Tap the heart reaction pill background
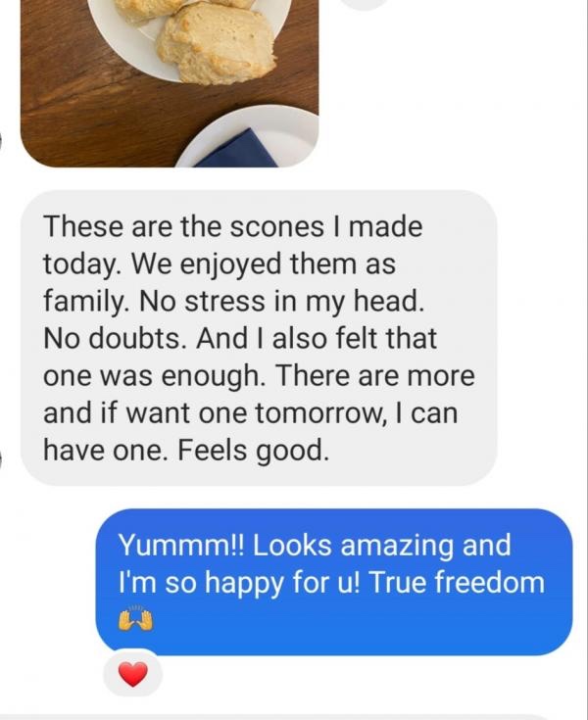Viewport: 588px width, 720px height. click(132, 673)
